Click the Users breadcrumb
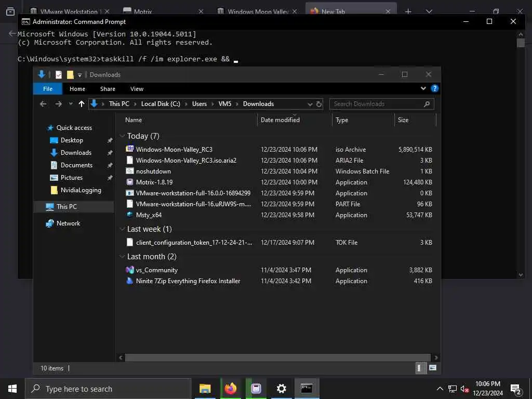Image resolution: width=532 pixels, height=399 pixels. coord(199,104)
